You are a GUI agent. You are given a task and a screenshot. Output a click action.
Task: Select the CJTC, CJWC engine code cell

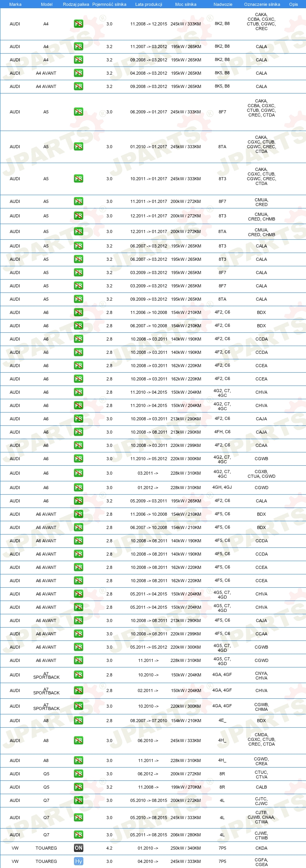(261, 801)
